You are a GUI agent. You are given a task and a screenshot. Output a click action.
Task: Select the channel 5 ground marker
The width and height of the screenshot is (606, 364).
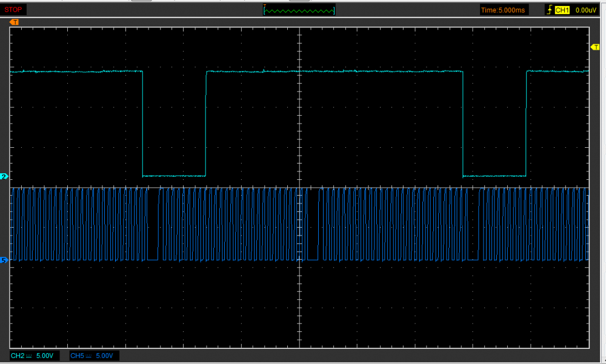click(x=4, y=260)
